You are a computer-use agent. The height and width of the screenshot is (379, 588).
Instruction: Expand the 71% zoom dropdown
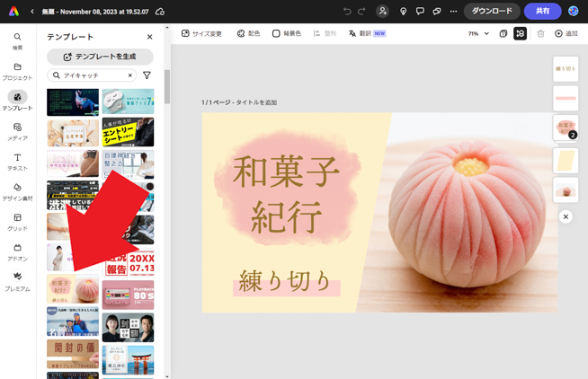tap(478, 33)
